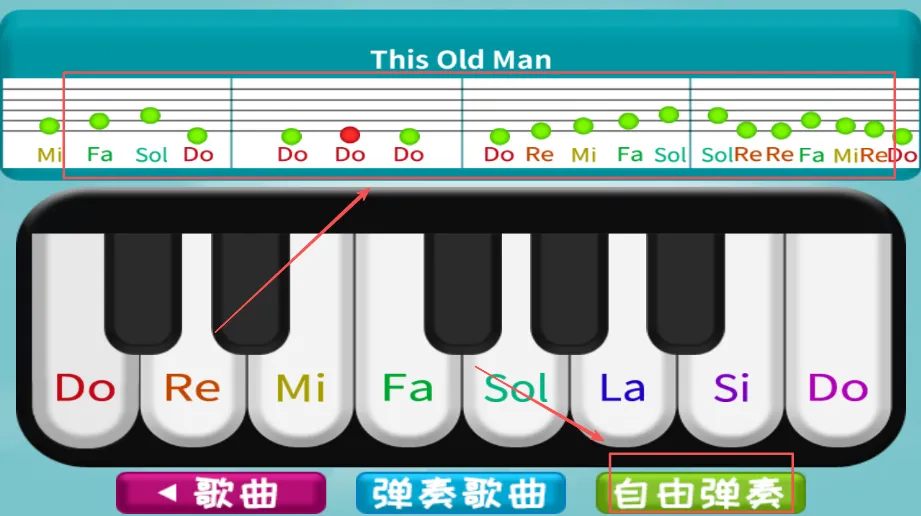Play the high Do key at far right

point(839,388)
